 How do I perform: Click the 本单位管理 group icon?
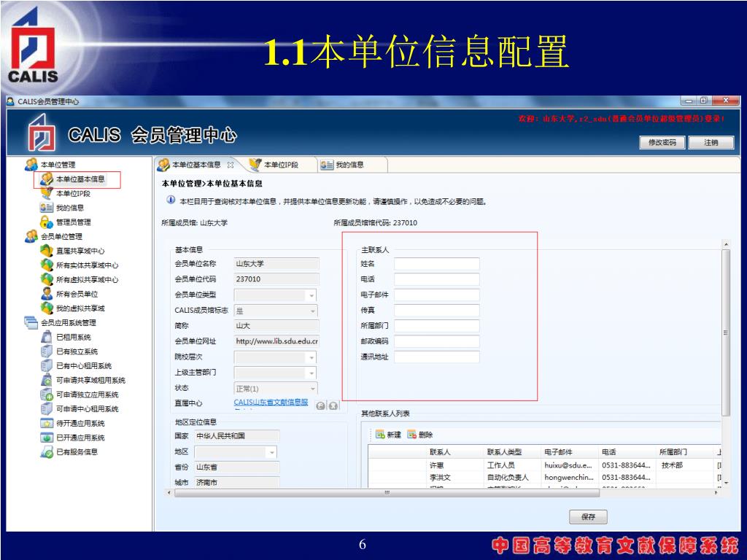click(31, 165)
